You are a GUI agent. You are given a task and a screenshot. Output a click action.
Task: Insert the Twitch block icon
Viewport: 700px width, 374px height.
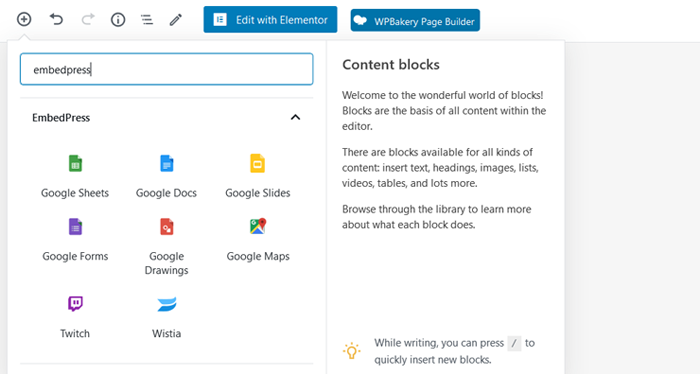[x=75, y=303]
